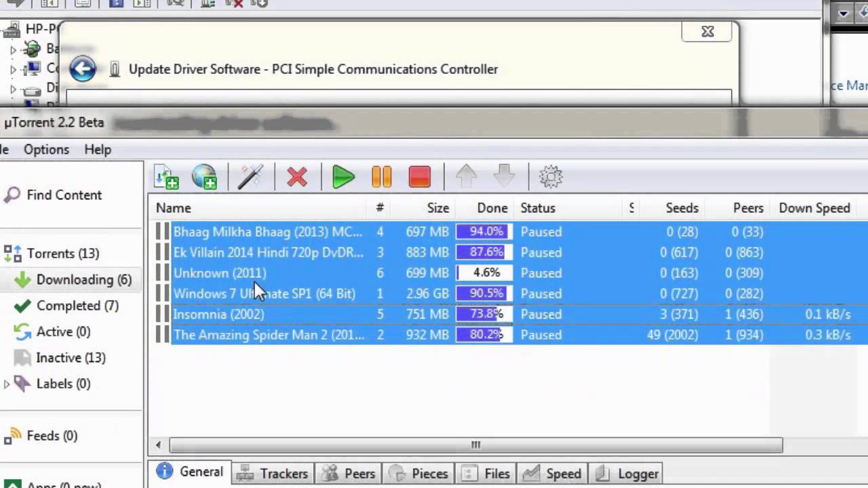The width and height of the screenshot is (868, 488).
Task: Expand the Labels (0) tree node
Action: (7, 384)
